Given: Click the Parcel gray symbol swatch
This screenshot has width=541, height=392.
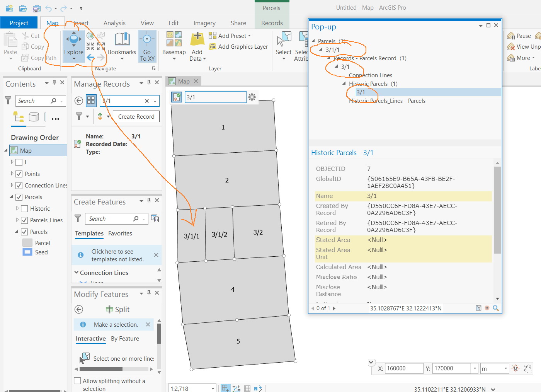Looking at the screenshot, I should [x=27, y=243].
